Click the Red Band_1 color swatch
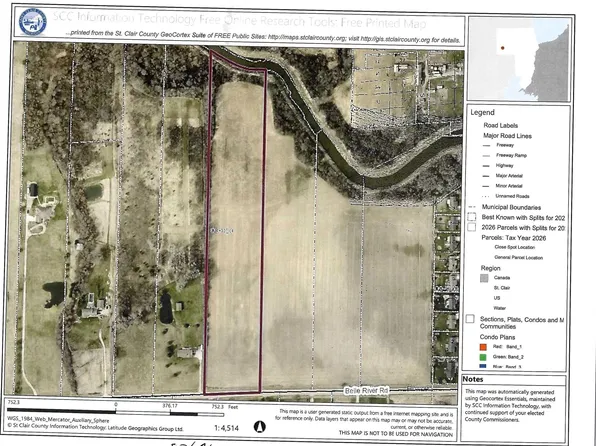Screen dimensions: 596x446 click(x=483, y=347)
